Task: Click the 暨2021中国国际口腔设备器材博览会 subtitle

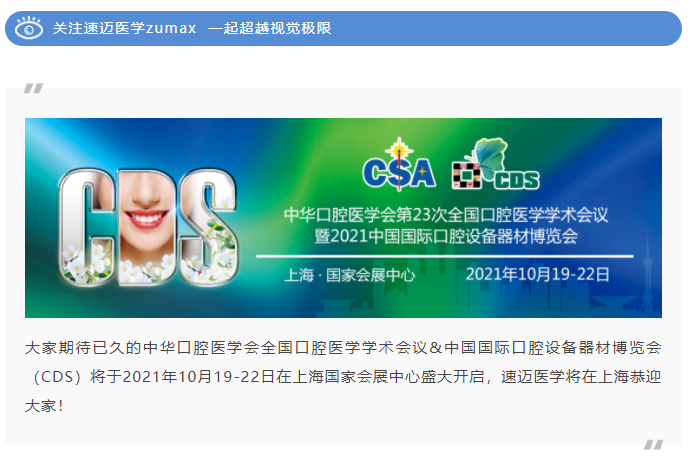Action: point(446,236)
